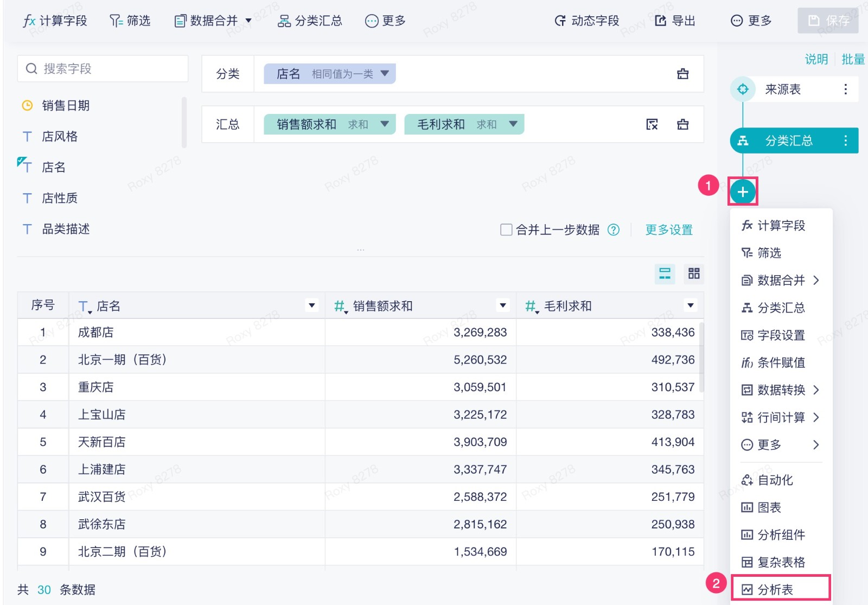This screenshot has width=868, height=605.
Task: Select the 销售日期 field in the list
Action: click(66, 105)
